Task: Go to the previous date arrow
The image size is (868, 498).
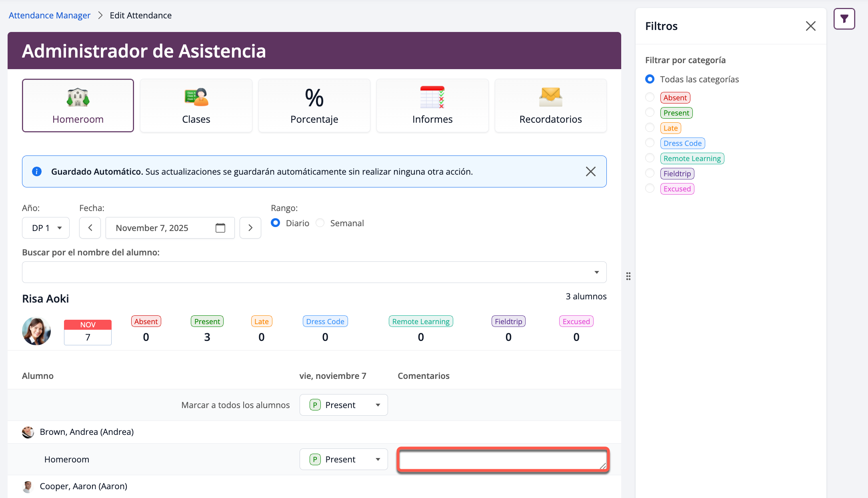Action: coord(90,228)
